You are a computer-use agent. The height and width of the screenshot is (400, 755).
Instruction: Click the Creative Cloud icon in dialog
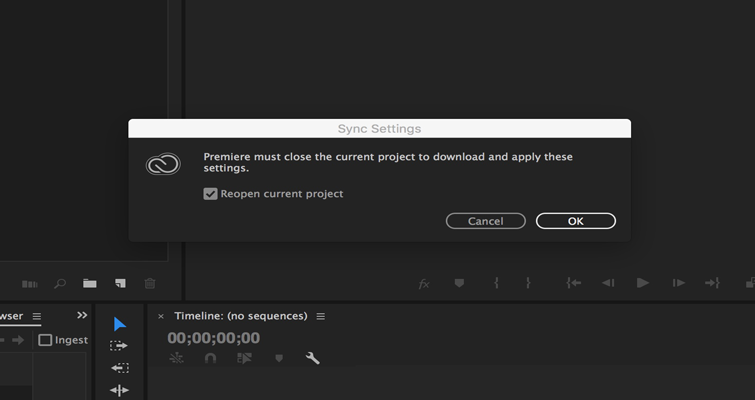pyautogui.click(x=163, y=164)
